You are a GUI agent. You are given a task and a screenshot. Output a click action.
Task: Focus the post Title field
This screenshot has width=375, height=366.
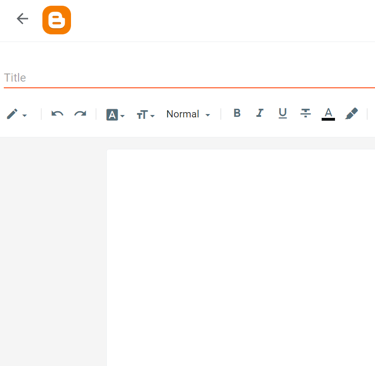189,78
